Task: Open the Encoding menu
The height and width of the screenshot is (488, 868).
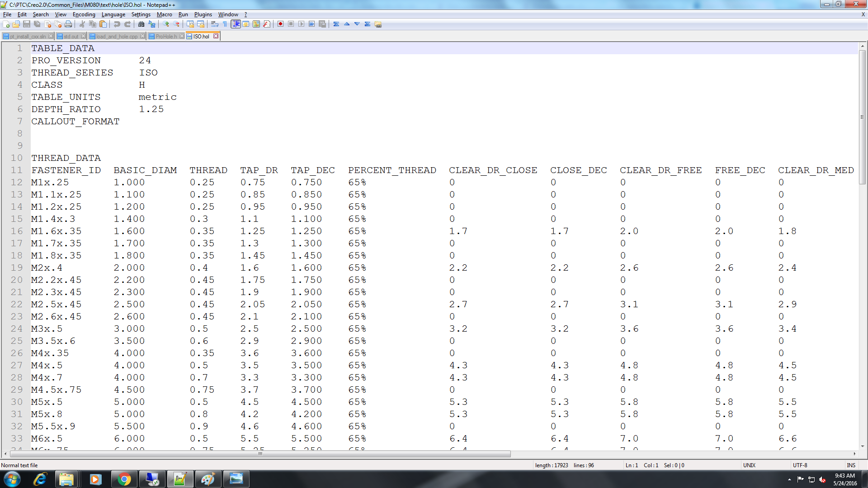Action: click(84, 14)
